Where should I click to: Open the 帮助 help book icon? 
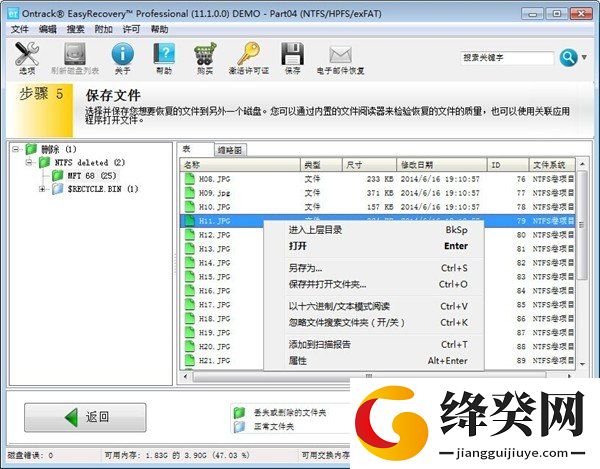164,54
